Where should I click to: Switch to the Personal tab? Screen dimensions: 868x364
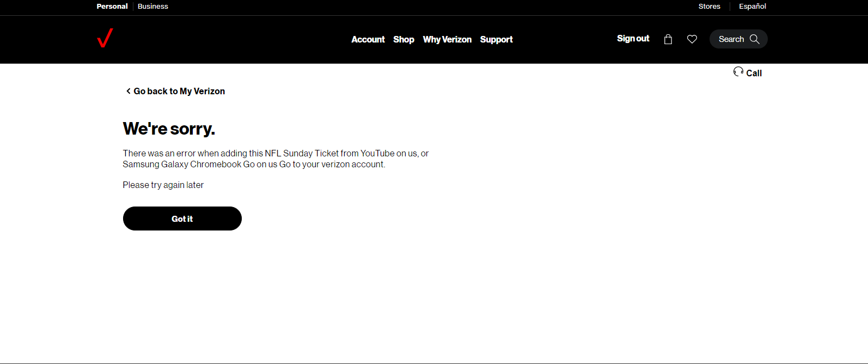pos(112,7)
